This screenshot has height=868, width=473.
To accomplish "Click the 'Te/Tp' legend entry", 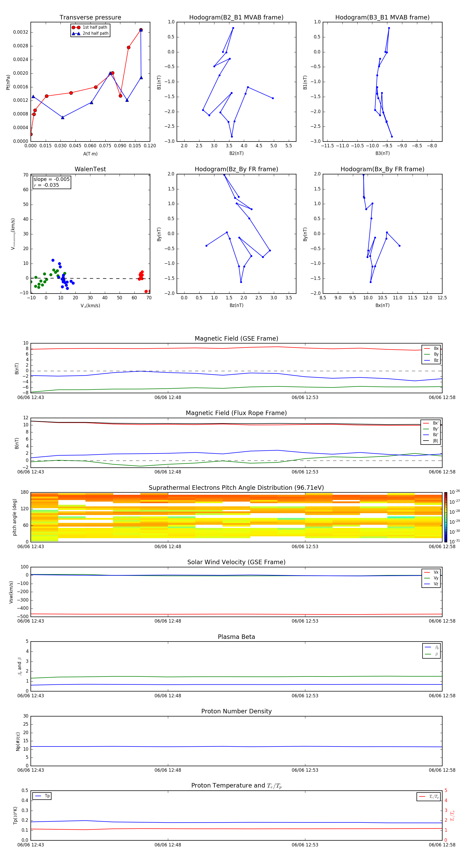I will [429, 796].
